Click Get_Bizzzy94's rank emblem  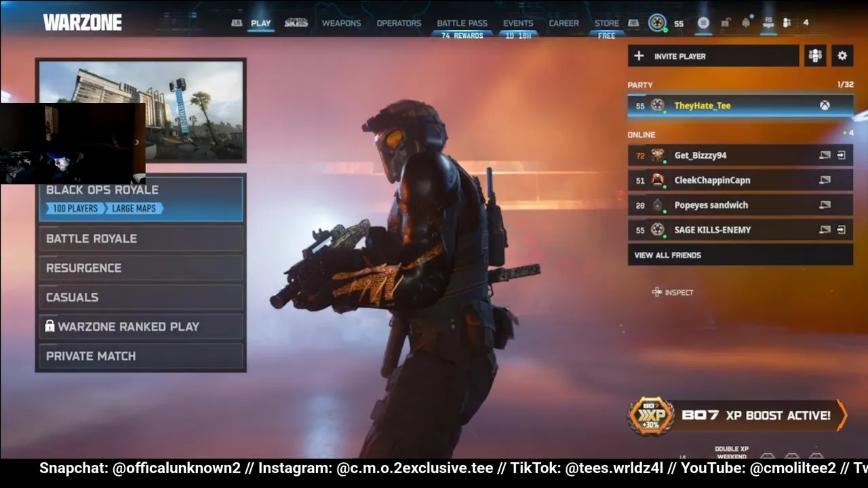pyautogui.click(x=657, y=155)
